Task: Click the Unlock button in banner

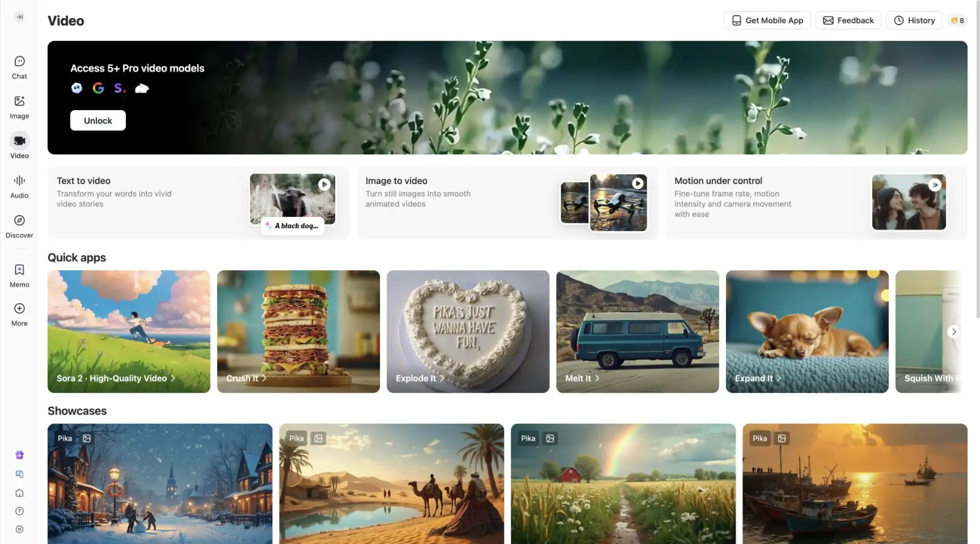Action: 98,121
